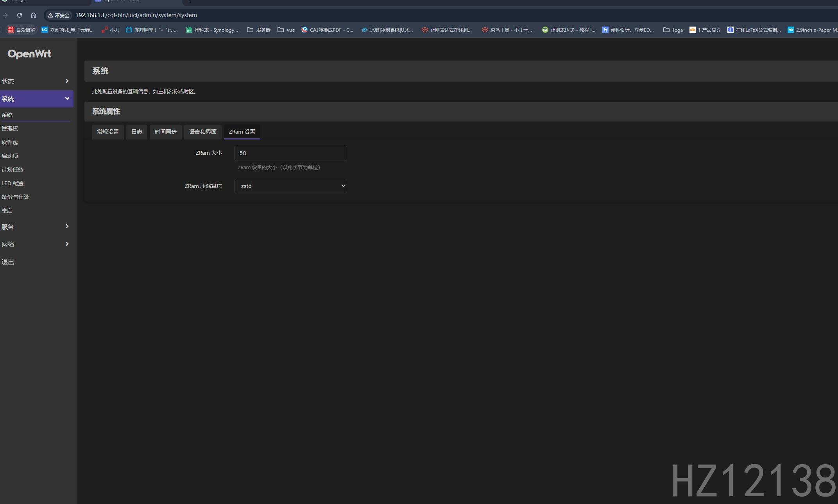Go to browser home page icon
Viewport: 838px width, 504px height.
click(34, 15)
